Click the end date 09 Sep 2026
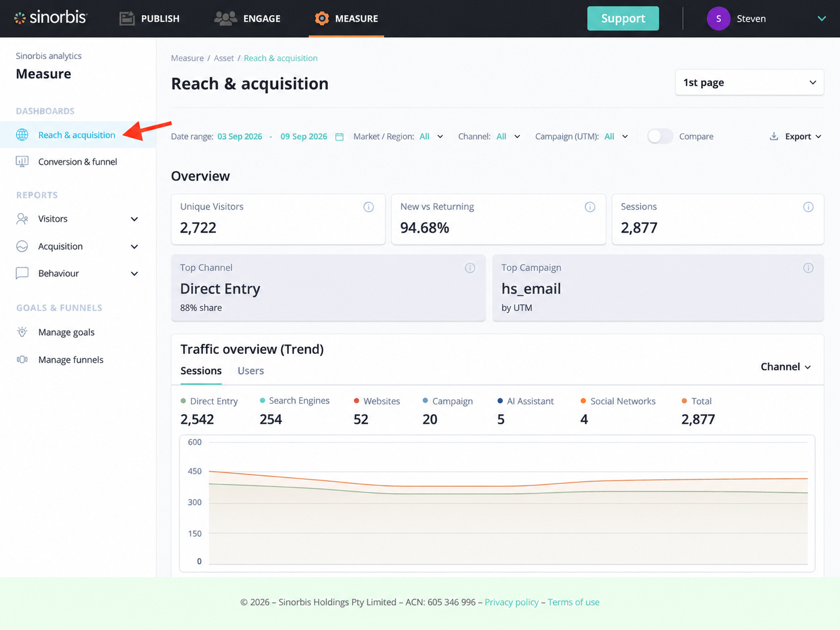This screenshot has height=630, width=840. (304, 136)
